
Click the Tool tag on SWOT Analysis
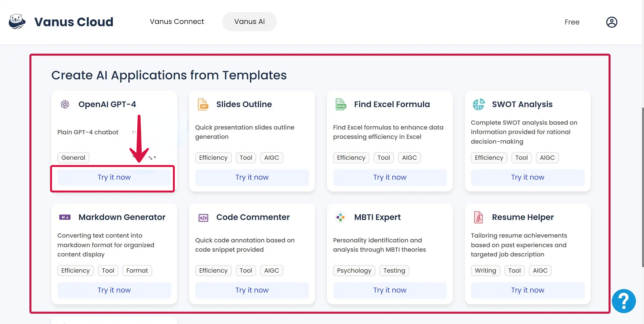point(521,158)
